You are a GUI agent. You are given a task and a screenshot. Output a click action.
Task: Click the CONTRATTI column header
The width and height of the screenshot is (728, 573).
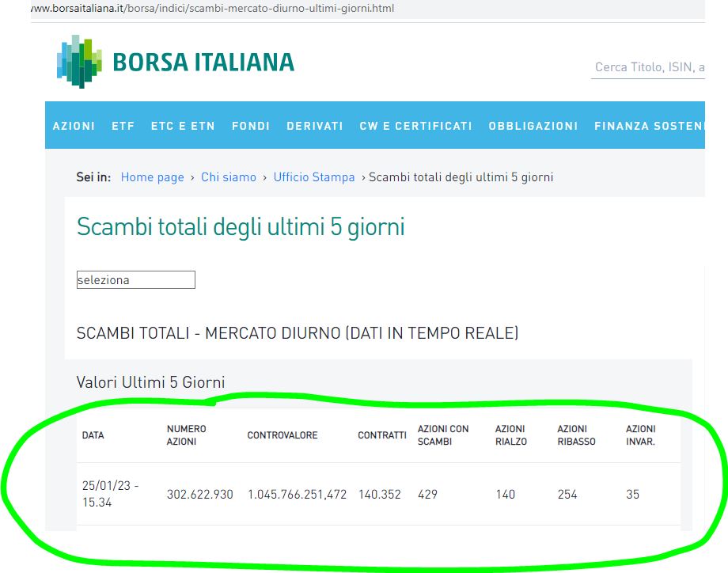(x=381, y=435)
